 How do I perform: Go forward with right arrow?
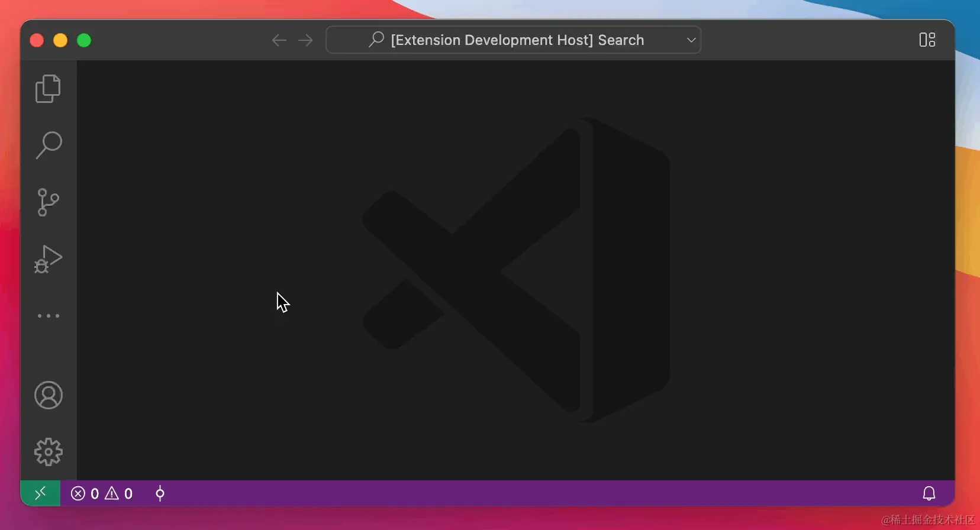coord(305,40)
